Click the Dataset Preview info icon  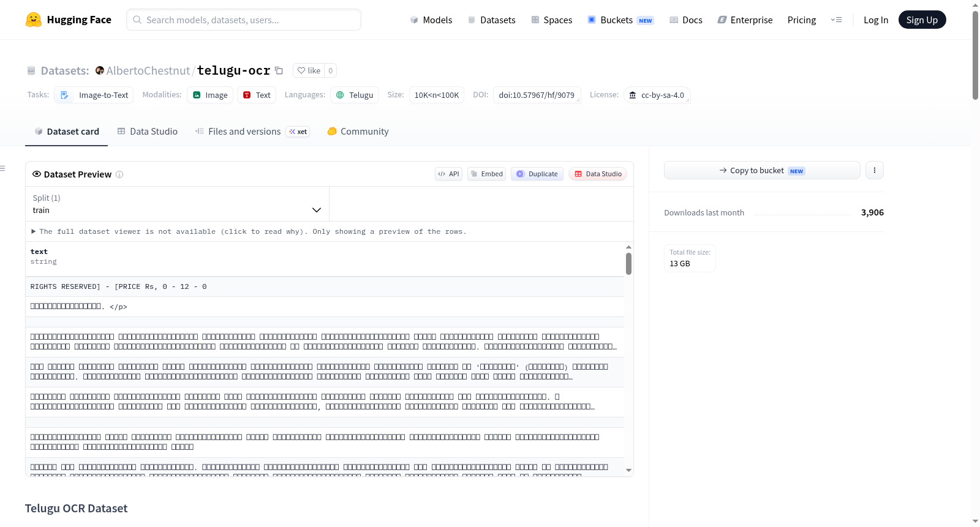(x=119, y=174)
